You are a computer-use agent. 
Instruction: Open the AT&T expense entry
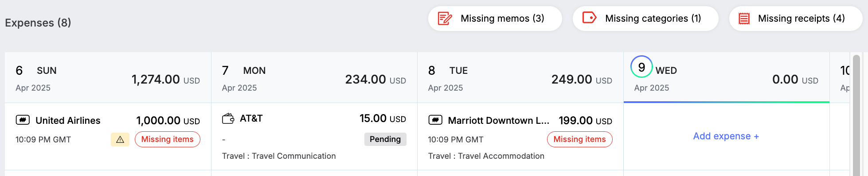[x=314, y=136]
